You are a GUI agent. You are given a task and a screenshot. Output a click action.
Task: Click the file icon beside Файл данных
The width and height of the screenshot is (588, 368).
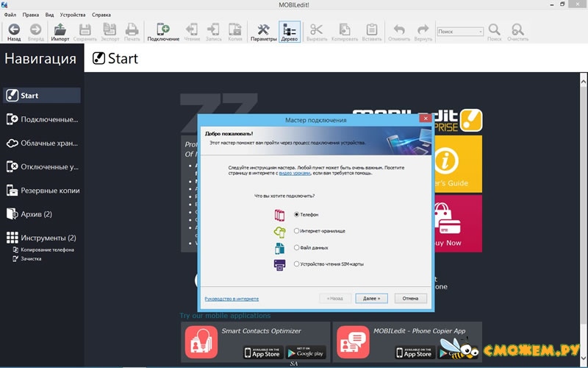click(x=279, y=248)
